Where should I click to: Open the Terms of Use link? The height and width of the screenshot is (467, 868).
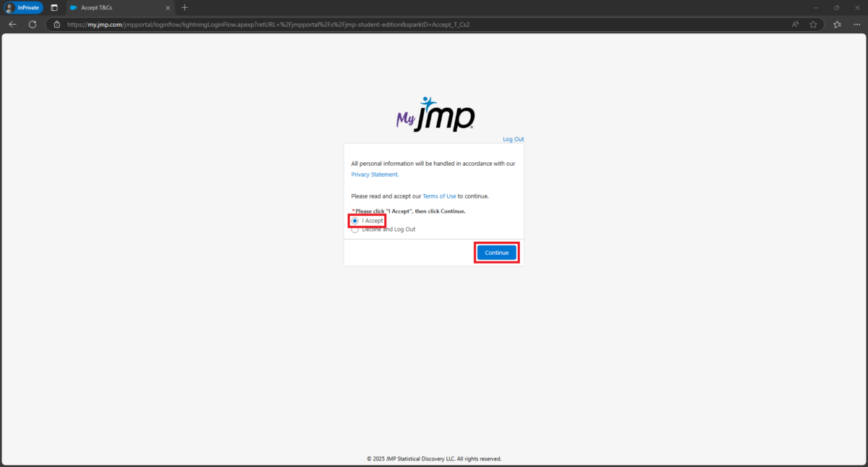tap(439, 195)
